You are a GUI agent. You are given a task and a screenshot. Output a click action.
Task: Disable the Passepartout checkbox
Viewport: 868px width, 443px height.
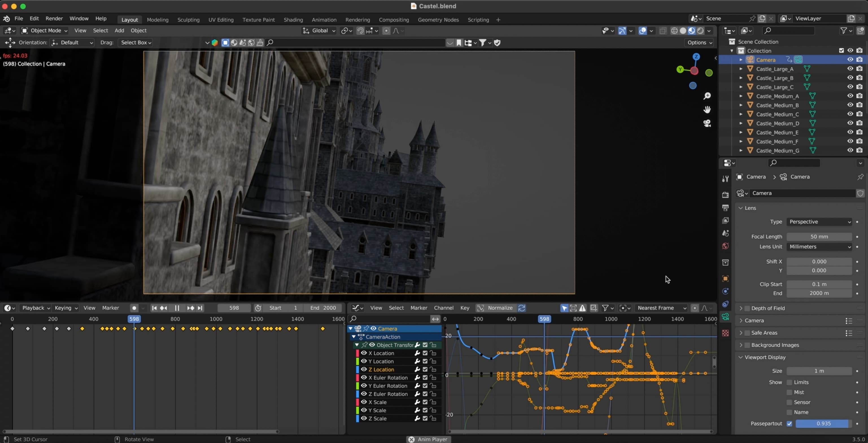tap(790, 424)
